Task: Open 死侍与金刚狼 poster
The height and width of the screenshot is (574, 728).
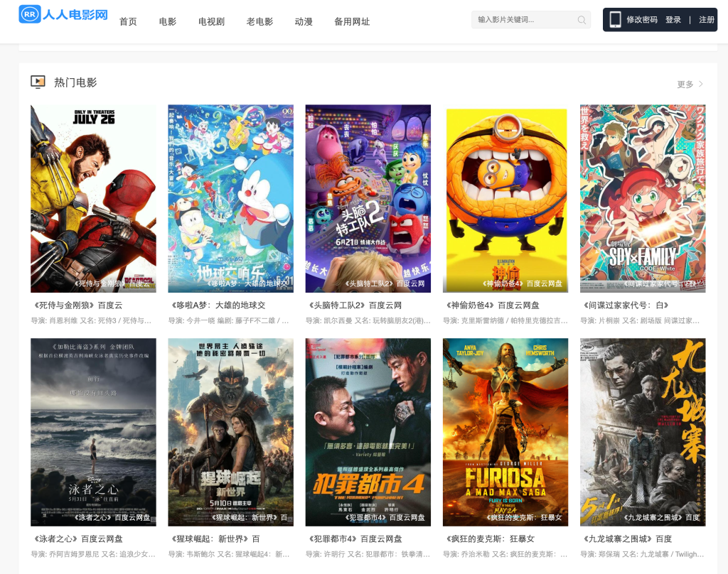Action: (x=93, y=199)
